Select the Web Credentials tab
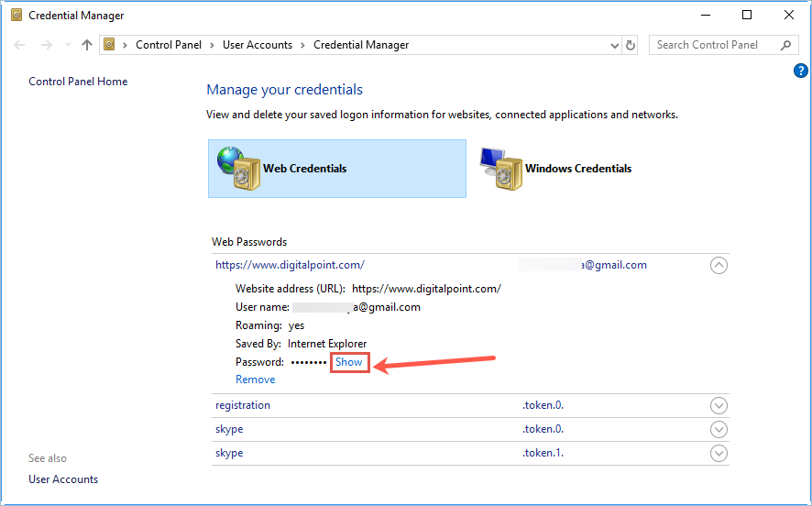 point(337,169)
